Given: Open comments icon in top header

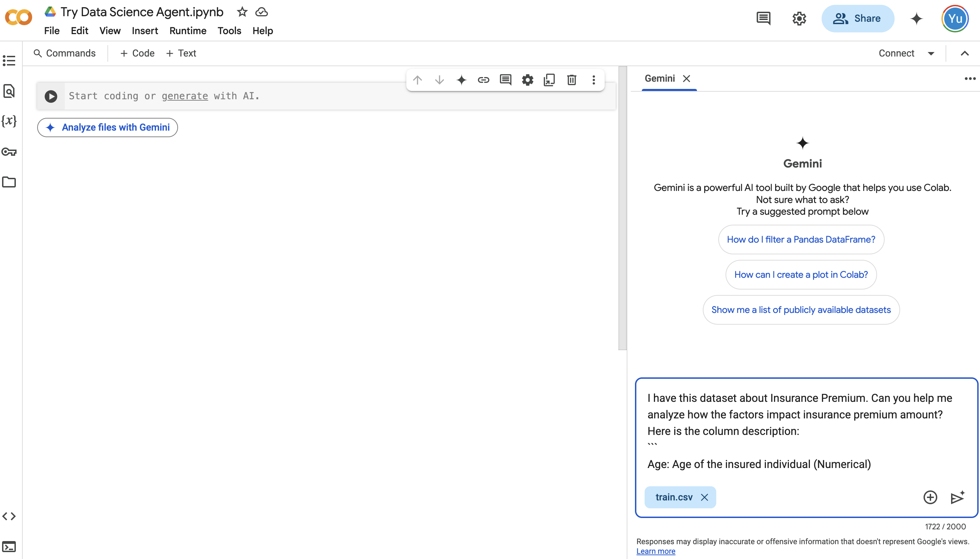Looking at the screenshot, I should tap(763, 18).
